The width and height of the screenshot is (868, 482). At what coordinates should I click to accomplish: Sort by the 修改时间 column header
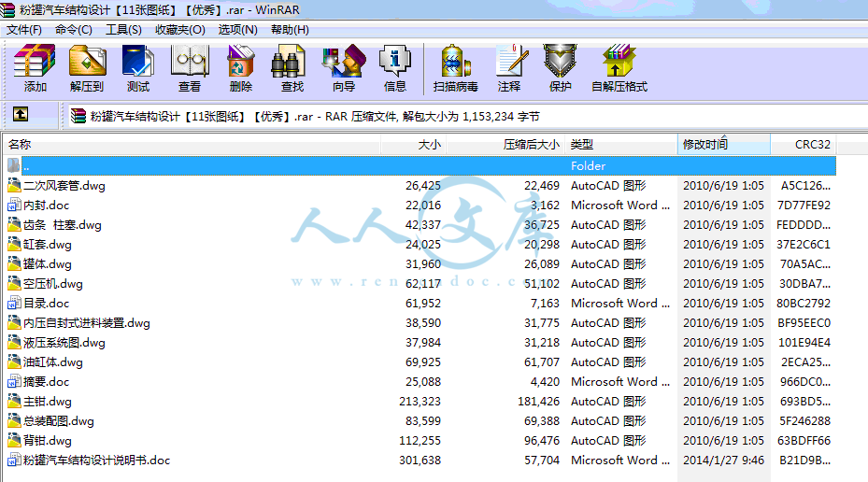tap(723, 145)
